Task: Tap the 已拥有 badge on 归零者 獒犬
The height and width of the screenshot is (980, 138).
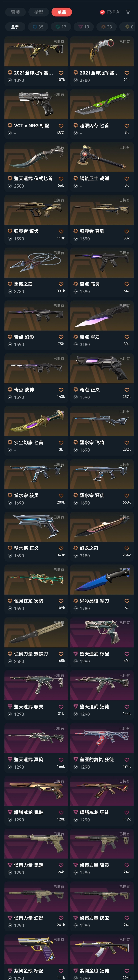Action: point(59,200)
